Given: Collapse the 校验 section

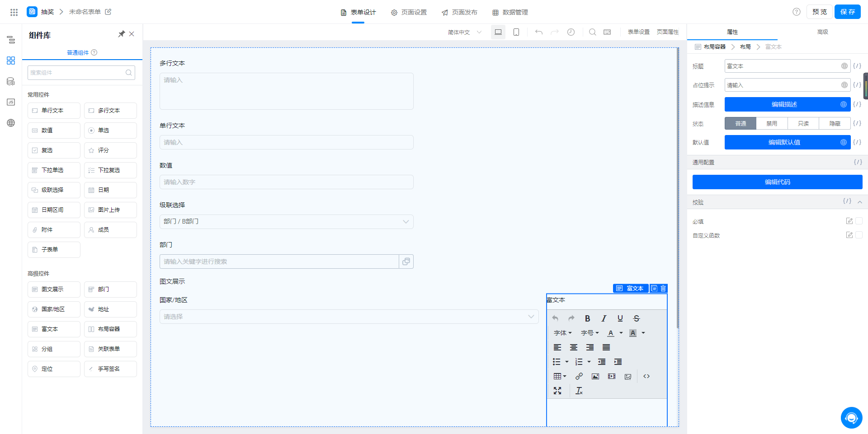Looking at the screenshot, I should pos(860,202).
